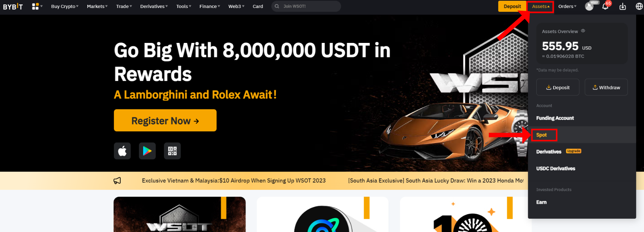Screen dimensions: 644x232
Task: Click the Withdraw button in Assets panel
Action: [606, 87]
